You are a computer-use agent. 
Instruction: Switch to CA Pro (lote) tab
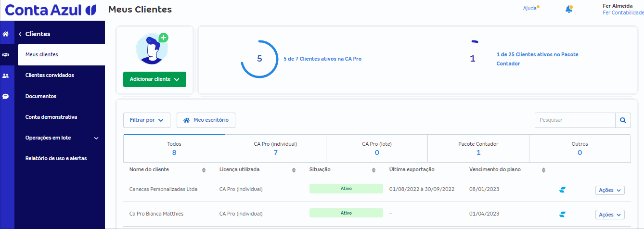click(377, 148)
